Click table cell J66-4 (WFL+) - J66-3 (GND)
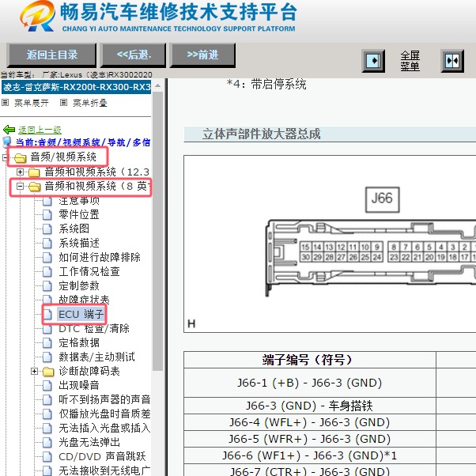 click(310, 422)
